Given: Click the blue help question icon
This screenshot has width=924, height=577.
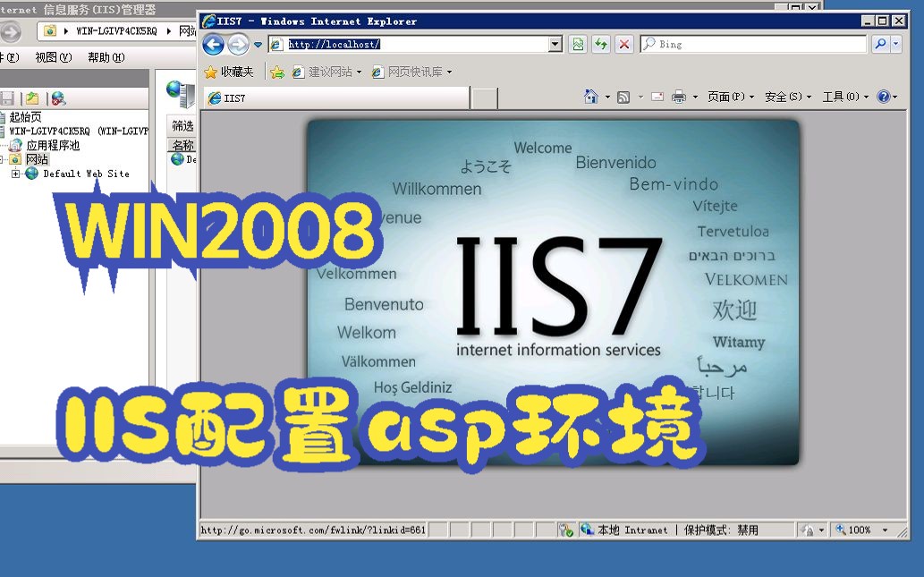Looking at the screenshot, I should [884, 97].
